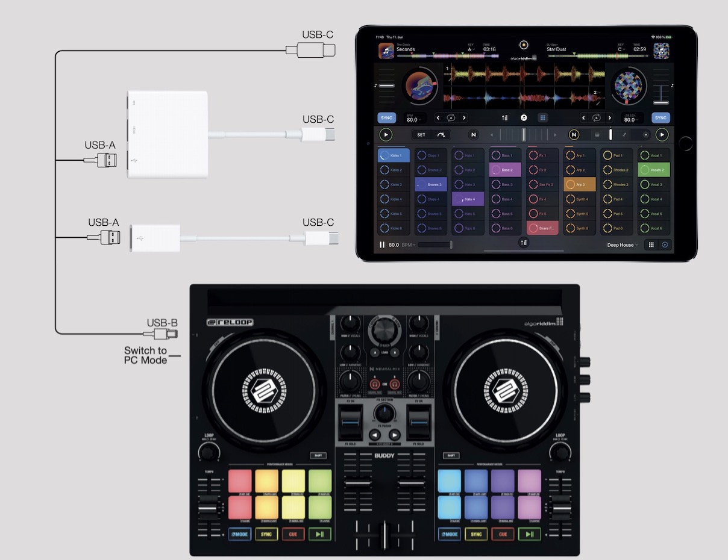Pause playback with the bottom-left pause button

tap(382, 246)
